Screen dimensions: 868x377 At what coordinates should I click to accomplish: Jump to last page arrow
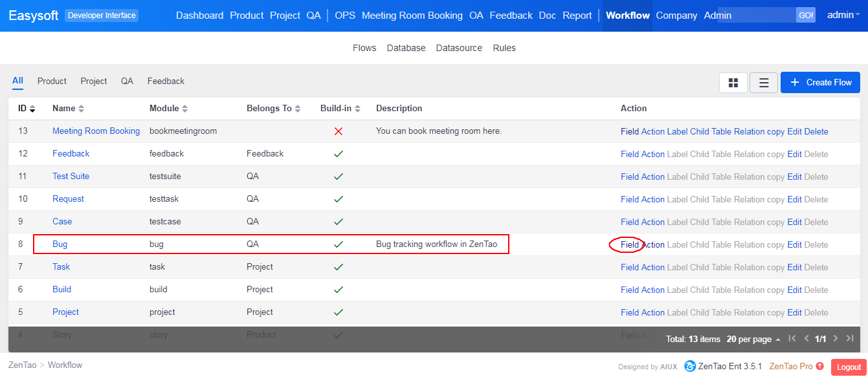(850, 339)
